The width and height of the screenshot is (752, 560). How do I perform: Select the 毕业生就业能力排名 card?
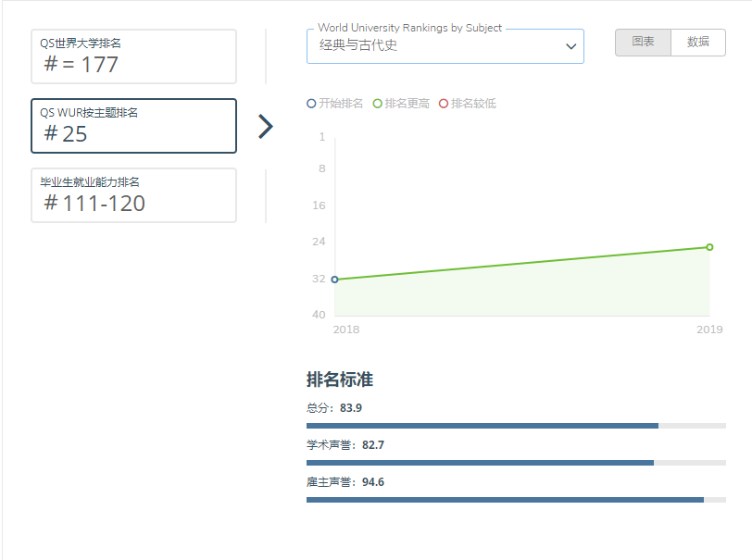pos(133,195)
